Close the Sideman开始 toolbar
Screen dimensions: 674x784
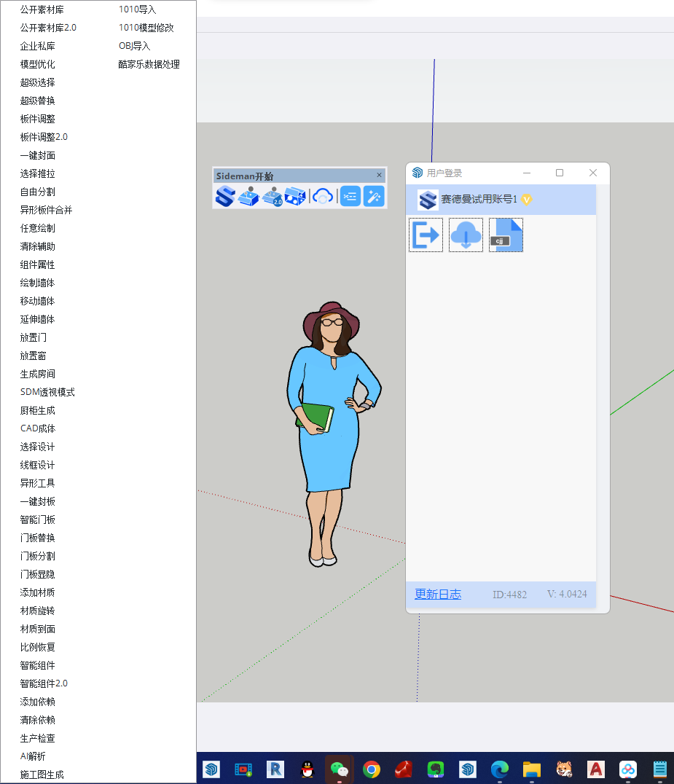tap(379, 176)
